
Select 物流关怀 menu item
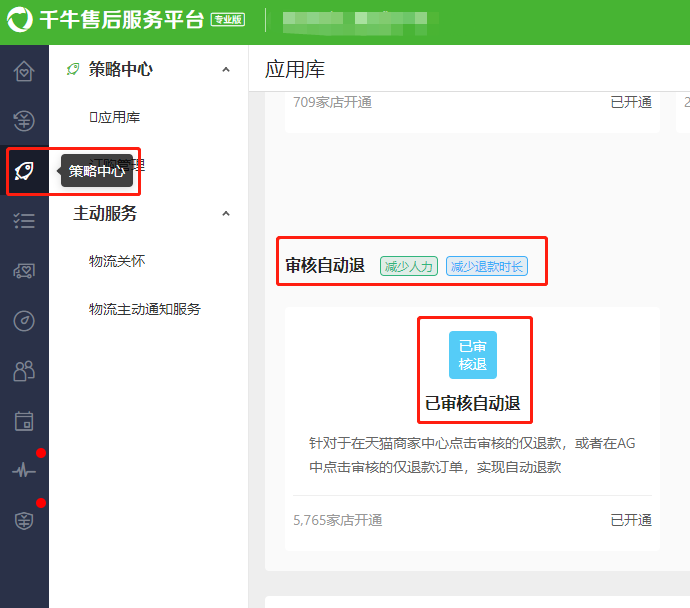pyautogui.click(x=117, y=261)
